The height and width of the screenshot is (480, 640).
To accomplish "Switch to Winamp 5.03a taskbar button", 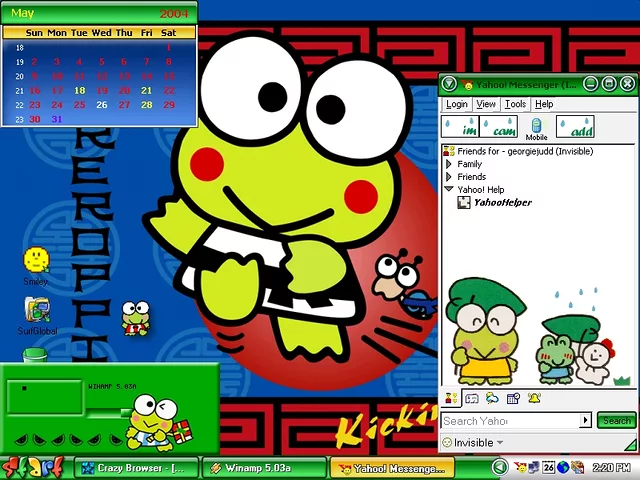I will click(264, 468).
